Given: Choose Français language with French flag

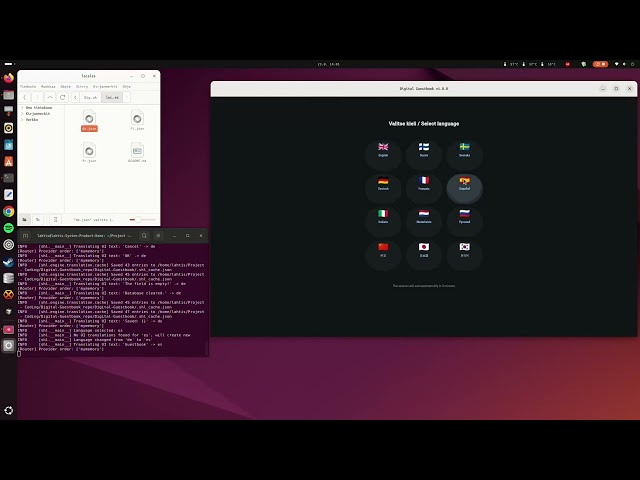Looking at the screenshot, I should (424, 187).
